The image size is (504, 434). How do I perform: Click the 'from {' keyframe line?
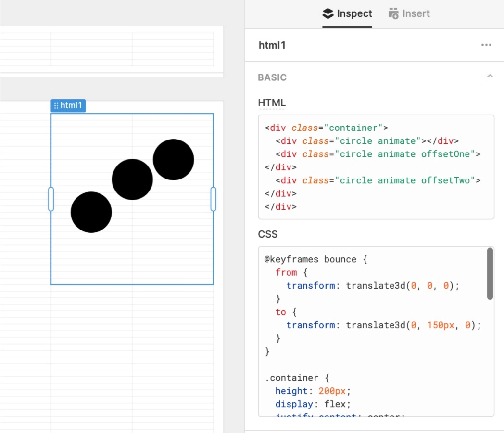pos(291,273)
